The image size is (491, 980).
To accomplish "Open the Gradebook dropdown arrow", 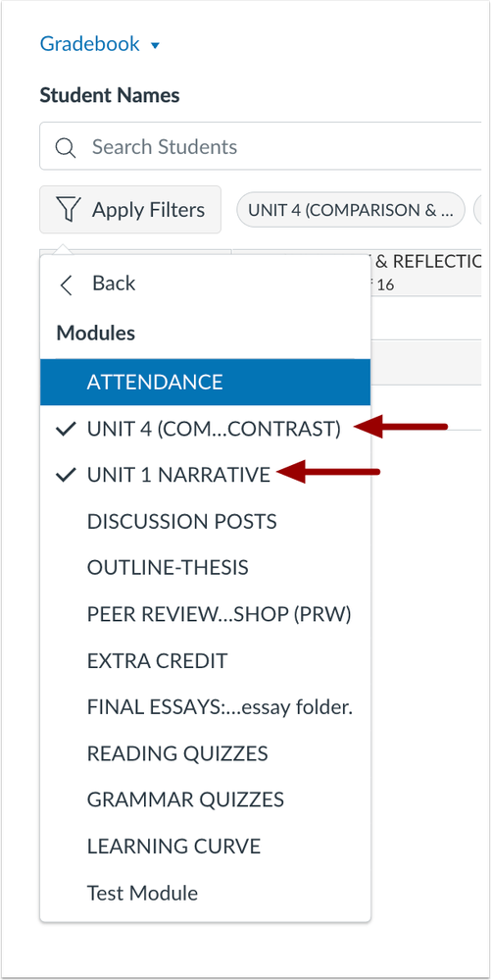I will pyautogui.click(x=156, y=45).
